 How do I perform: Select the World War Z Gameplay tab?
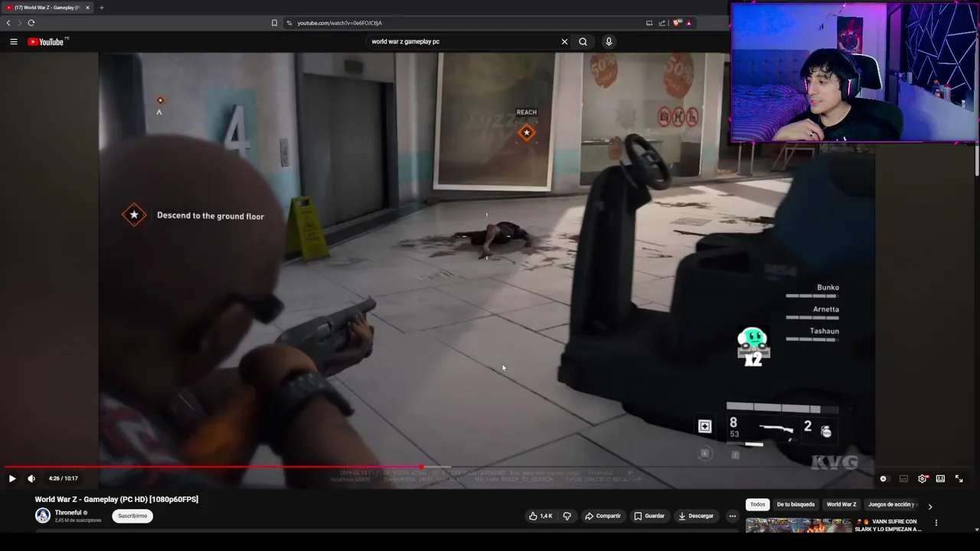point(46,8)
